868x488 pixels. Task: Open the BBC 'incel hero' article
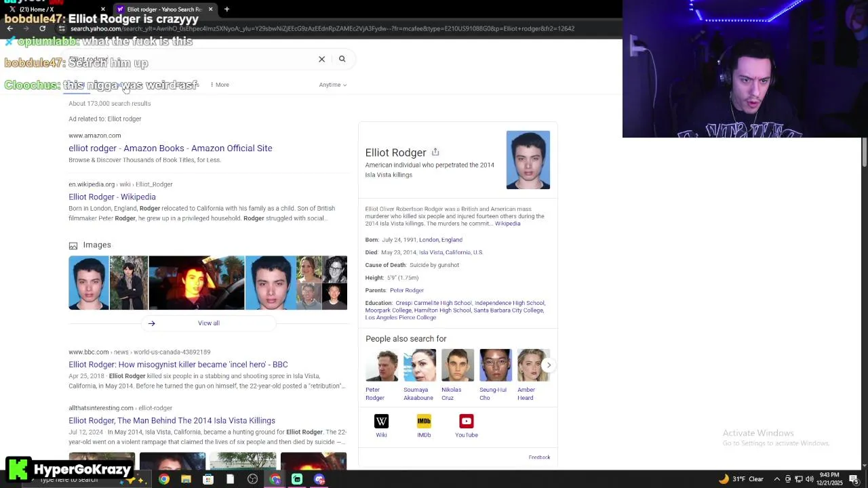coord(178,365)
